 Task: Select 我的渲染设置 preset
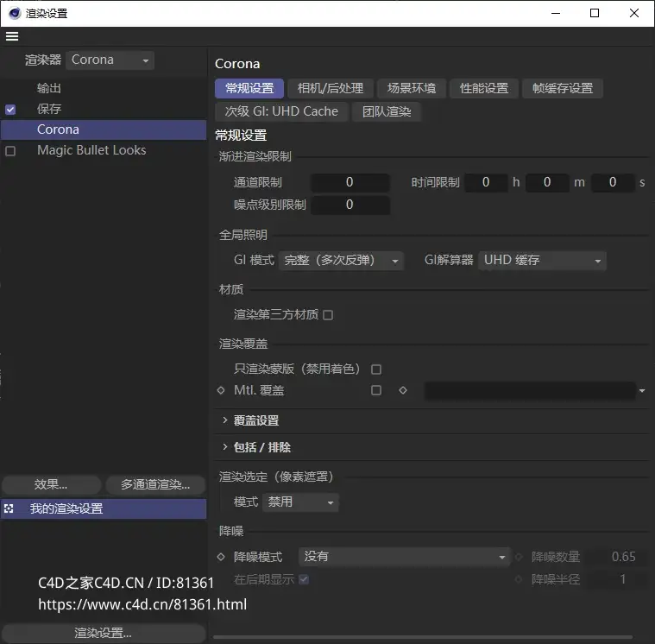[x=104, y=508]
